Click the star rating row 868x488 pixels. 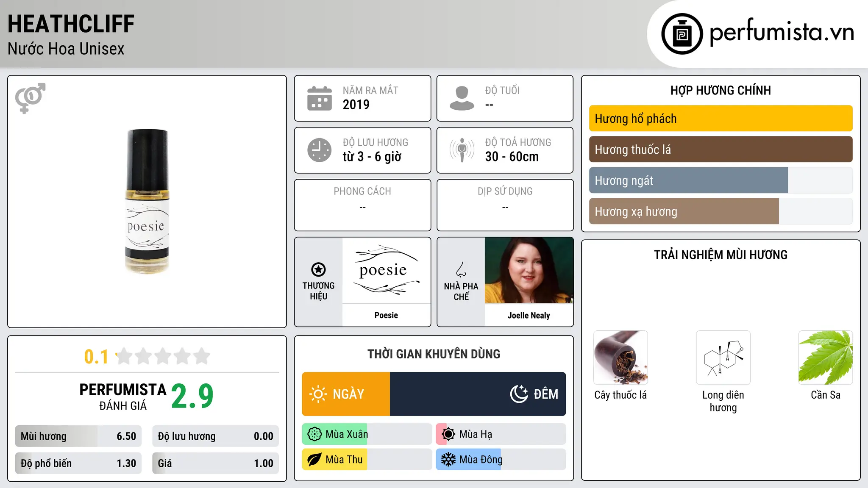click(x=163, y=356)
